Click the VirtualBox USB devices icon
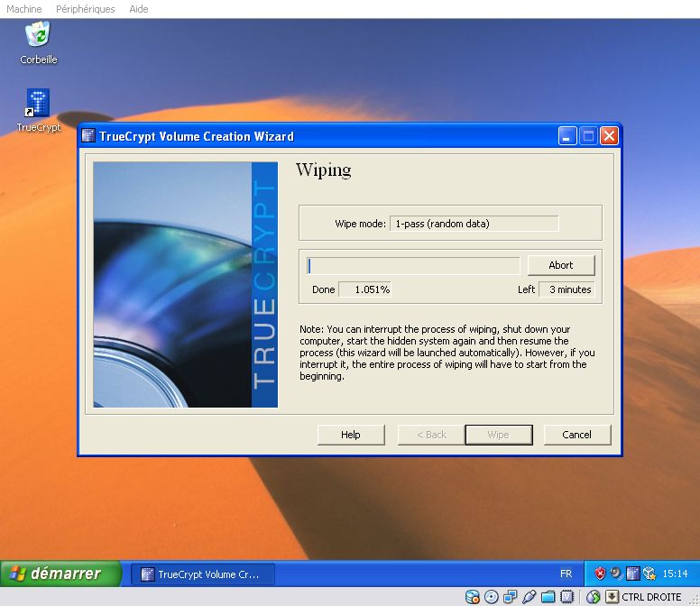Screen dimensions: 700x606 click(529, 597)
